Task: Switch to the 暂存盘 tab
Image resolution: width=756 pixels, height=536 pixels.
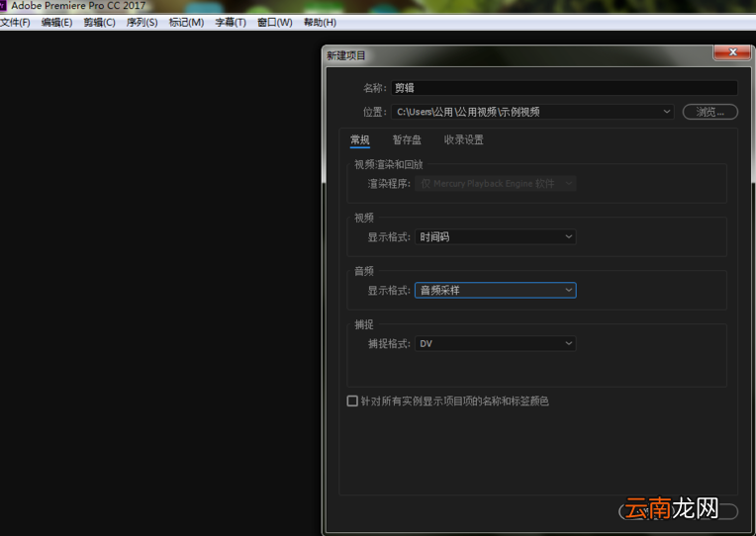Action: 407,139
